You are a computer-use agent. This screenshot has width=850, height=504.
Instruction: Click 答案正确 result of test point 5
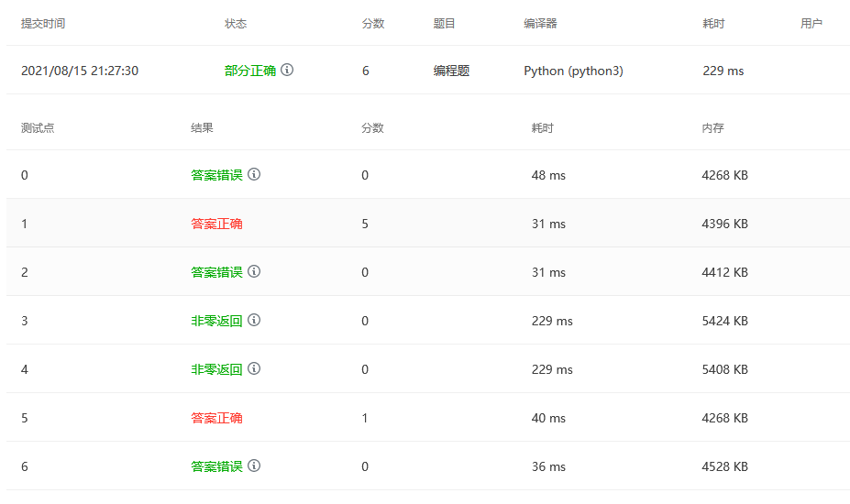(216, 418)
